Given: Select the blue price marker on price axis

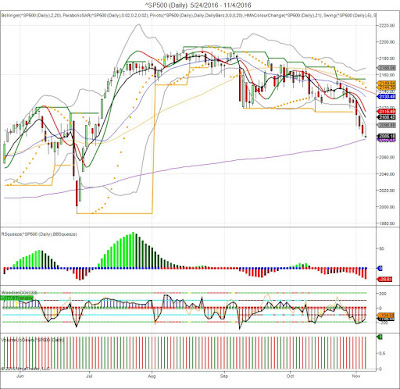Looking at the screenshot, I should coord(386,97).
